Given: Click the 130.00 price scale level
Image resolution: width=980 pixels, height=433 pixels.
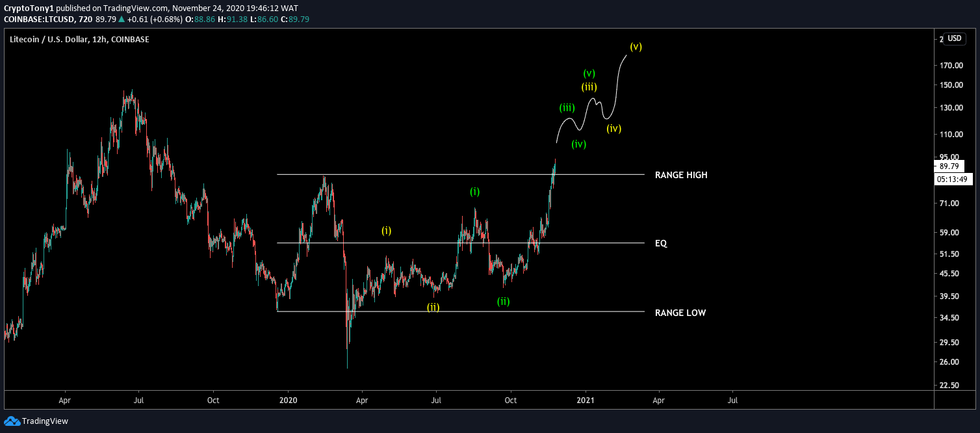Looking at the screenshot, I should point(953,106).
